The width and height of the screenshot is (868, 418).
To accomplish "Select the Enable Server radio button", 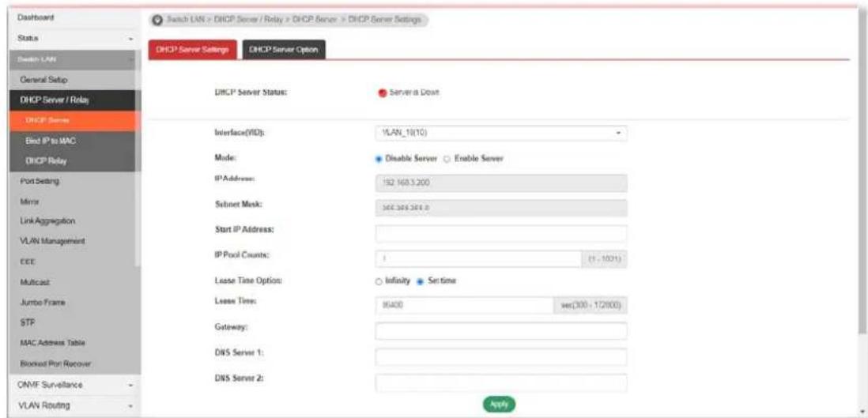I will pyautogui.click(x=448, y=159).
